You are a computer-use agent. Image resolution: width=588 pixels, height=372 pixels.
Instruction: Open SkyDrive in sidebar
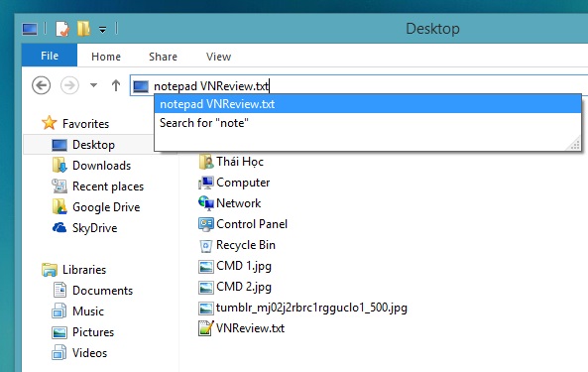click(95, 228)
